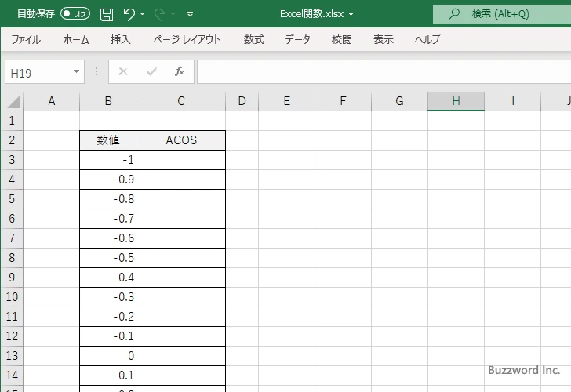
Task: Click the Undo arrow icon
Action: click(x=129, y=14)
